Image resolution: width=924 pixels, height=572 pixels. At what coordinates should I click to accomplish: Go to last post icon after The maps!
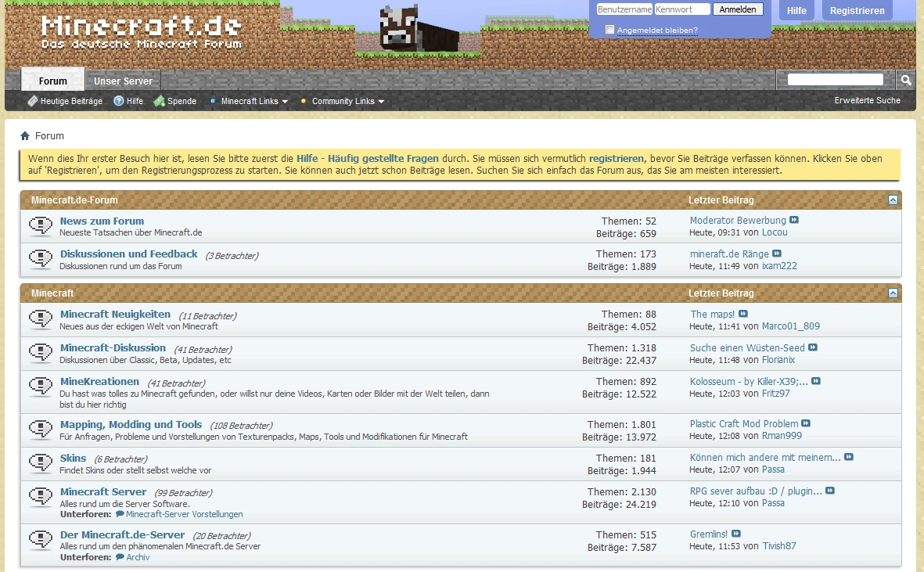click(743, 314)
